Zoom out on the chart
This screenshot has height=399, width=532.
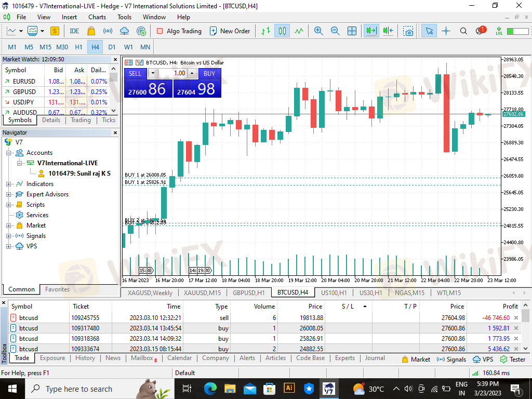click(335, 31)
